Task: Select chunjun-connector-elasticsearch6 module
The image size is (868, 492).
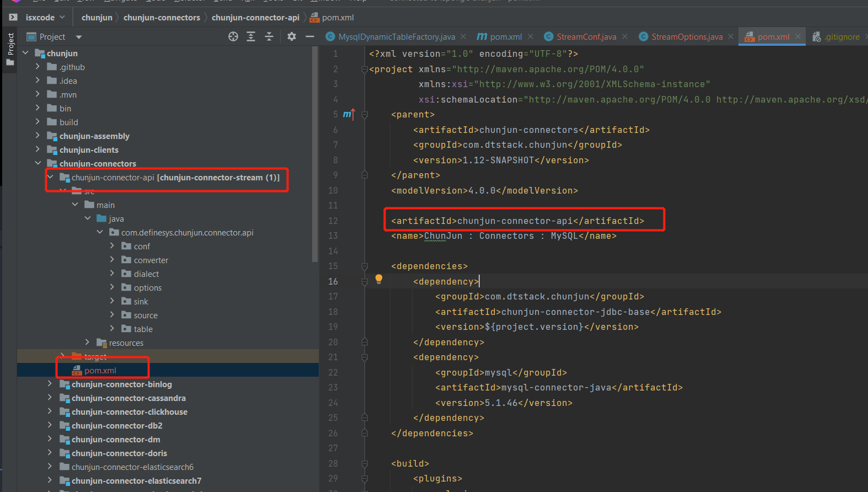Action: 132,467
